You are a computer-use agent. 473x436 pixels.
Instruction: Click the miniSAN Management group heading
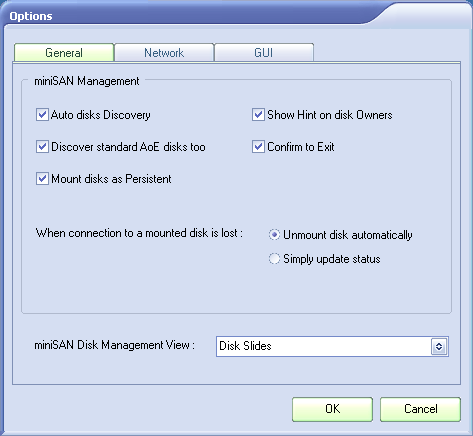(87, 81)
